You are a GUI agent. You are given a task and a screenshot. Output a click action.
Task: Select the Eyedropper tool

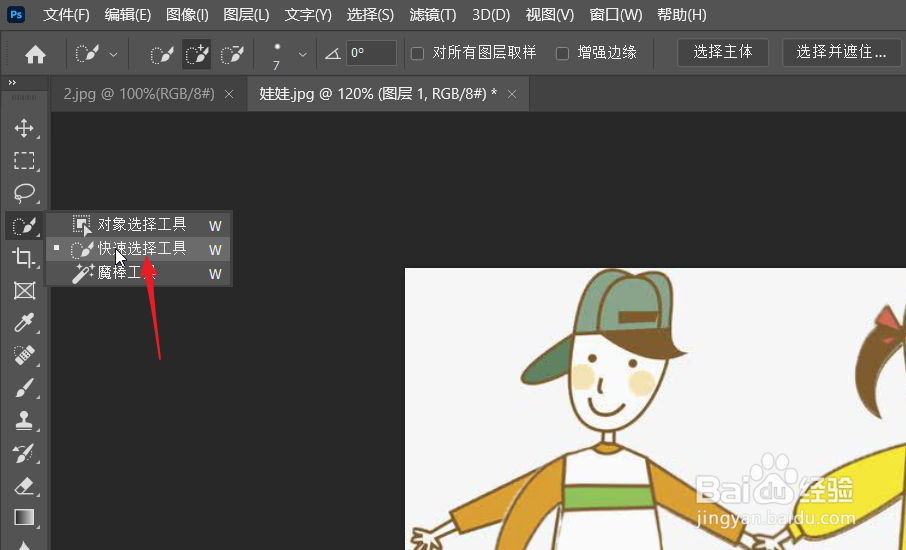[24, 322]
